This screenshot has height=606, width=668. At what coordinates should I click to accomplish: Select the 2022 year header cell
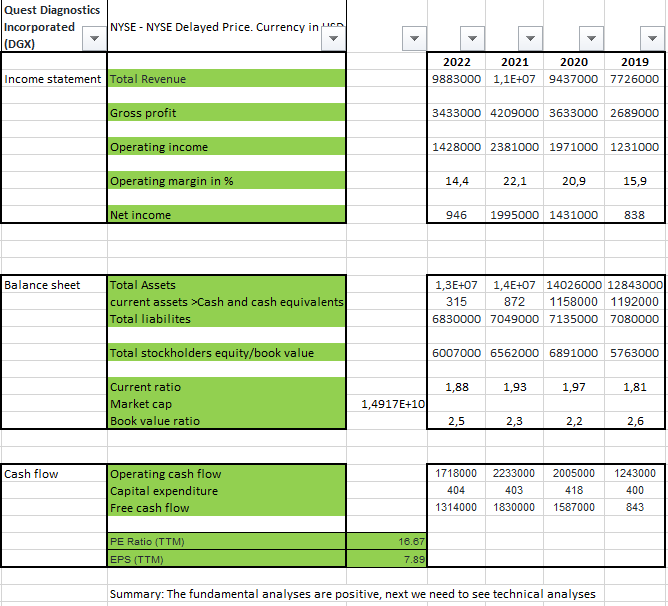point(456,62)
